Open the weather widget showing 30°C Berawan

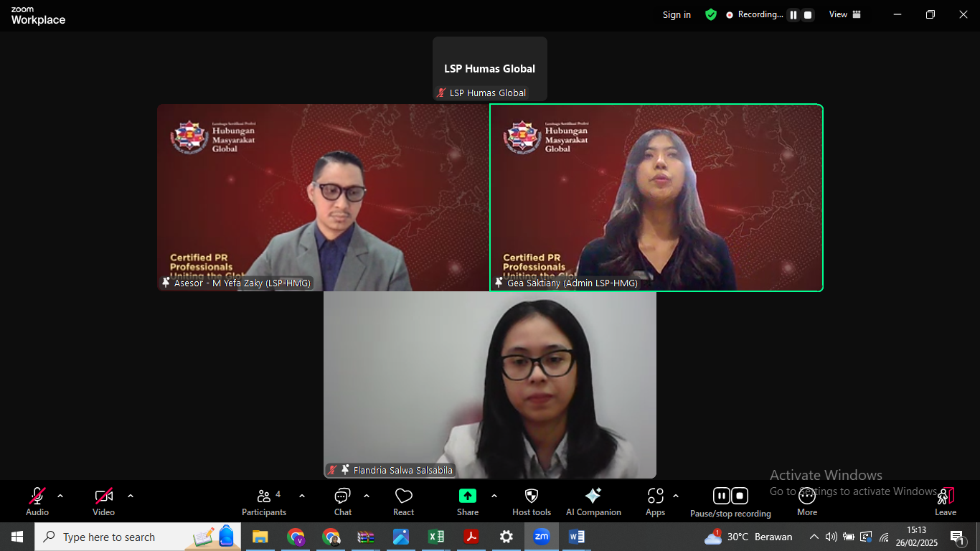748,537
